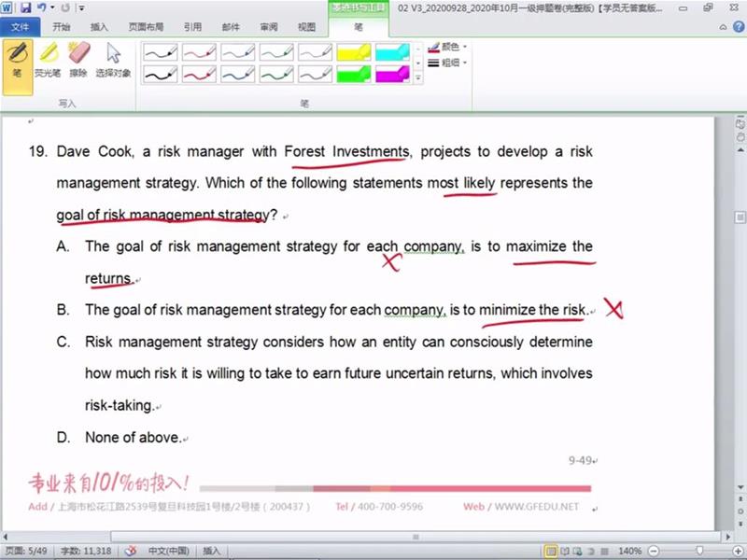Choose the thin gray pen style
747x560 pixels.
[315, 52]
